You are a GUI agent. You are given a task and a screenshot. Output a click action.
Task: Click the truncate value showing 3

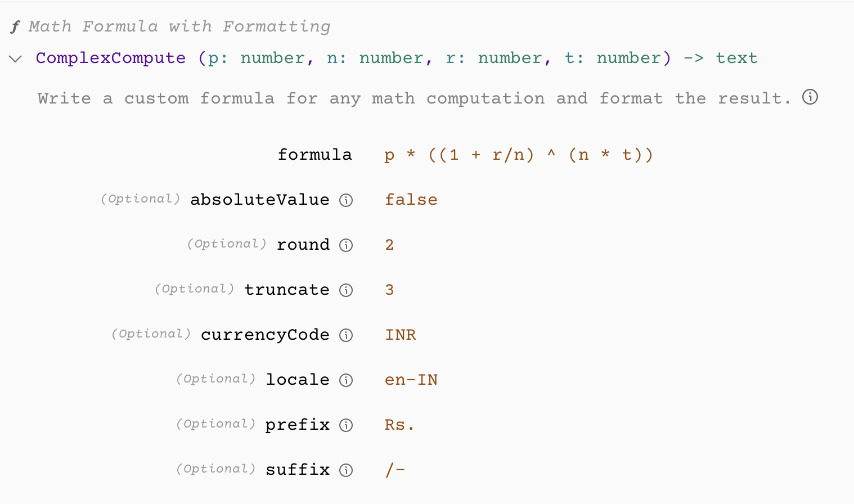[389, 290]
